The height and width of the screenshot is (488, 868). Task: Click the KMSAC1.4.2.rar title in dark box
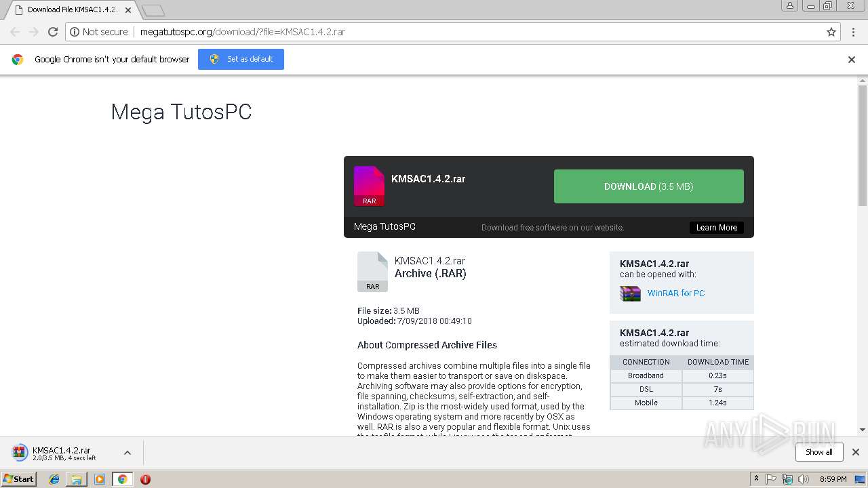tap(429, 179)
